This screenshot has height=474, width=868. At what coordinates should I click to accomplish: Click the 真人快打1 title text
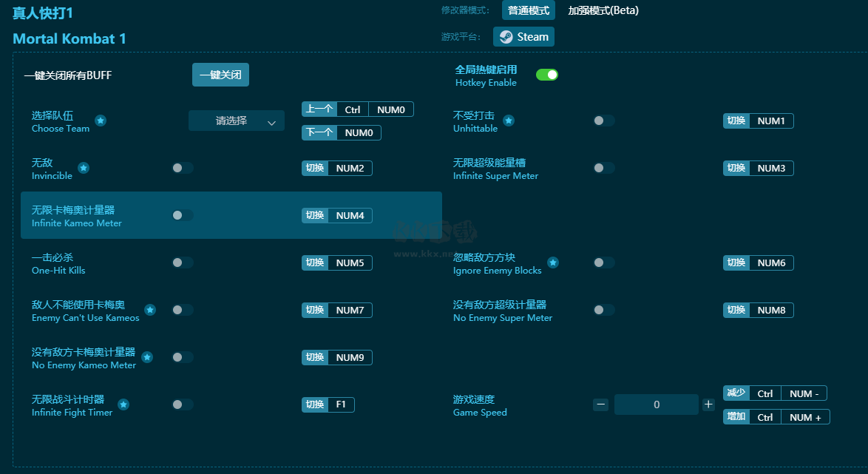(43, 13)
